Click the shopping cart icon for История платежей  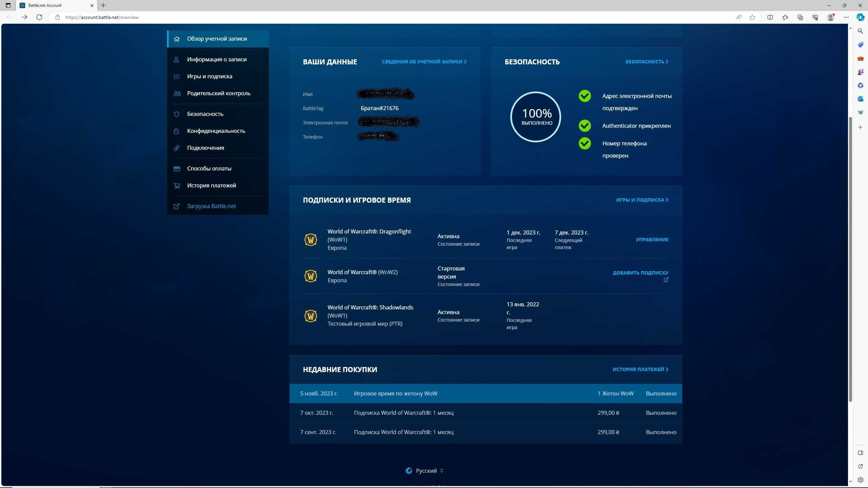[x=177, y=186]
